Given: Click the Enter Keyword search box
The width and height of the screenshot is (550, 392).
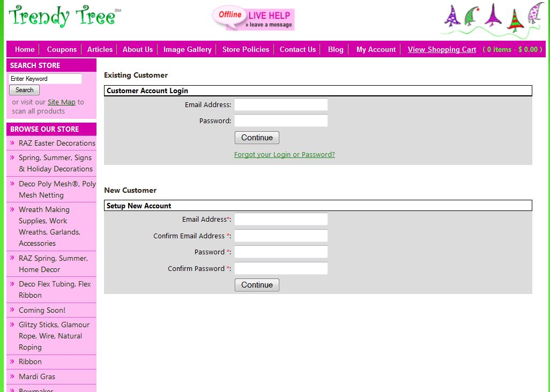Looking at the screenshot, I should click(46, 79).
